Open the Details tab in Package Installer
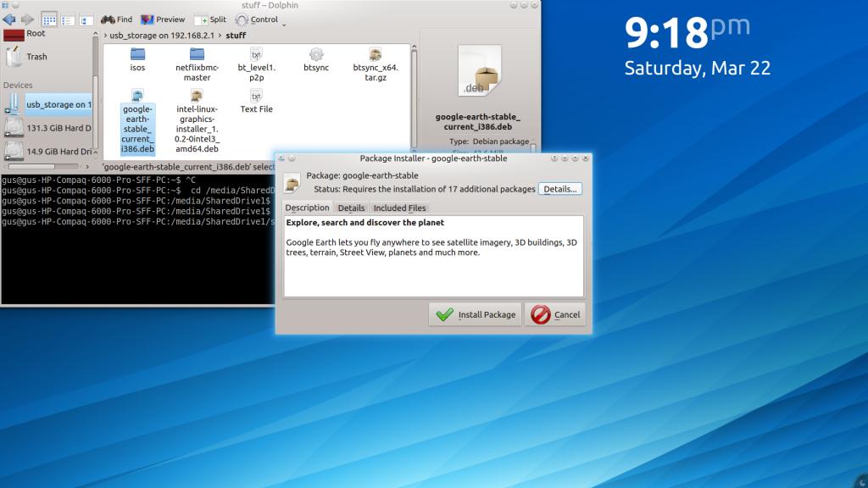 (x=351, y=208)
